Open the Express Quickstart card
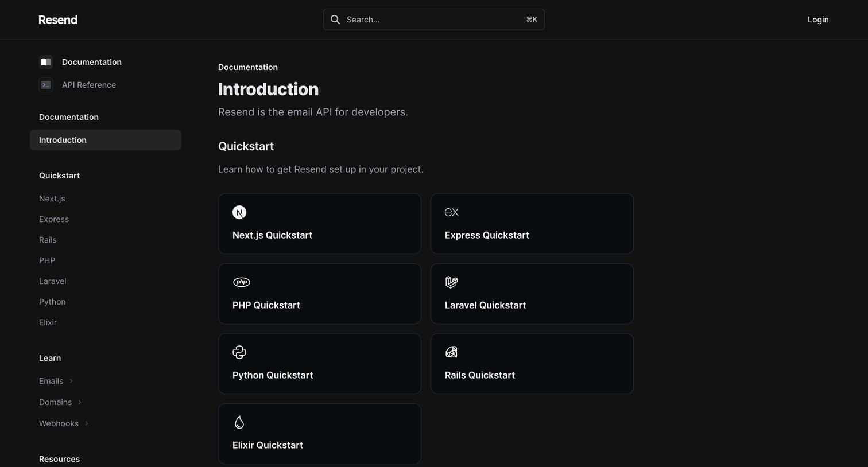 tap(532, 224)
